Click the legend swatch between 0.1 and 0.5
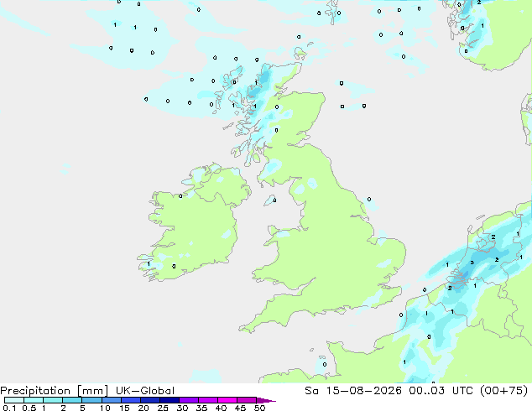The image size is (532, 411). coord(14,400)
